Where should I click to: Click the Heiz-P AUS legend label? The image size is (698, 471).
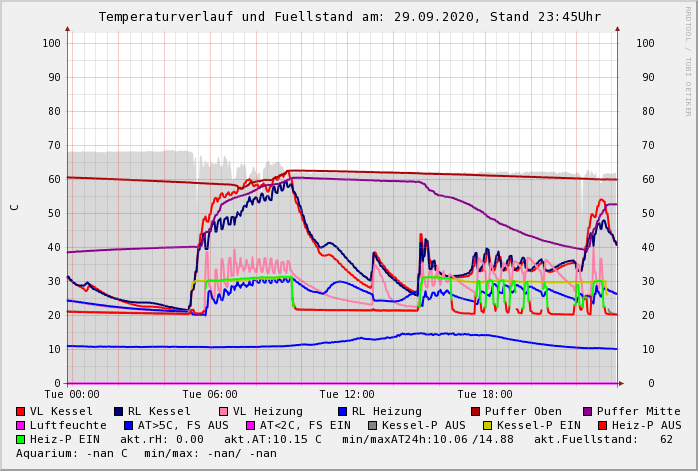click(x=646, y=426)
